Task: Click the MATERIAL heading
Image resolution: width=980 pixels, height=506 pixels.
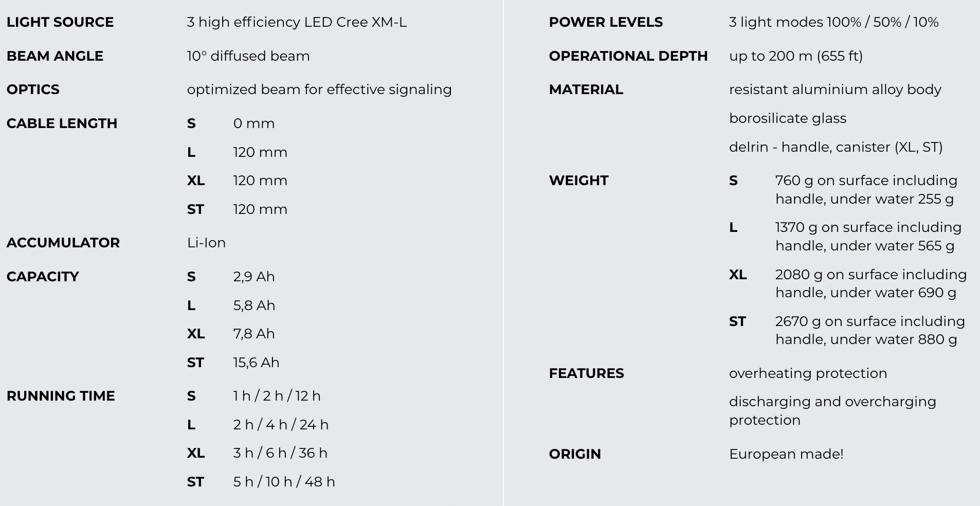Action: [x=586, y=89]
